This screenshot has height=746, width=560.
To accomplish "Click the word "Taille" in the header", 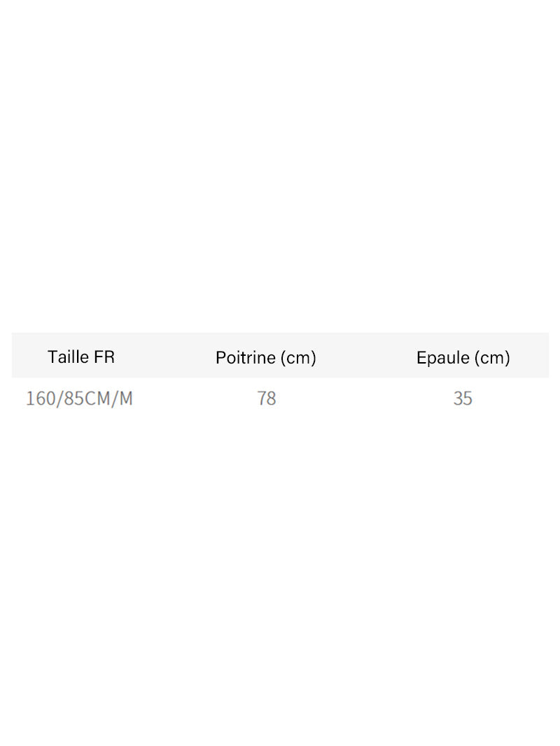I will (68, 357).
